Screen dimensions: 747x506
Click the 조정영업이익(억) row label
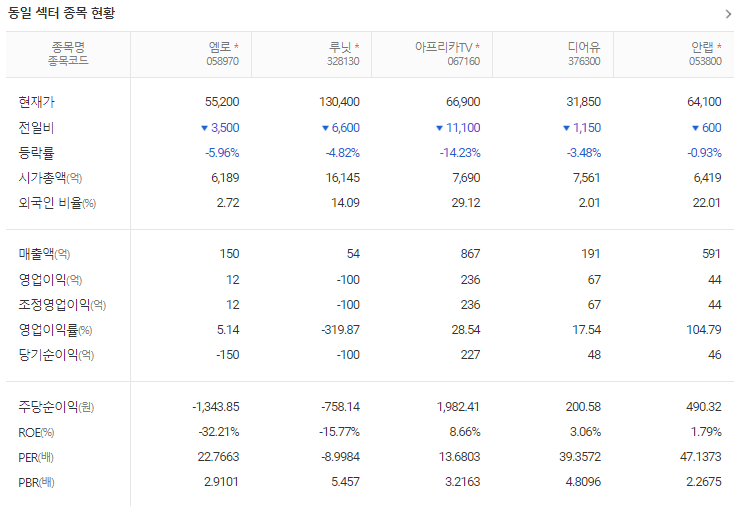62,305
